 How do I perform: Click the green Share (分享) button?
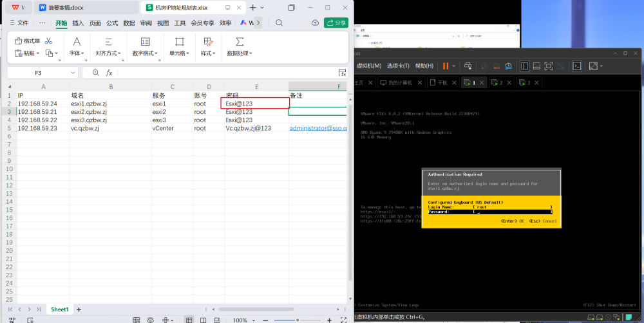[x=336, y=23]
